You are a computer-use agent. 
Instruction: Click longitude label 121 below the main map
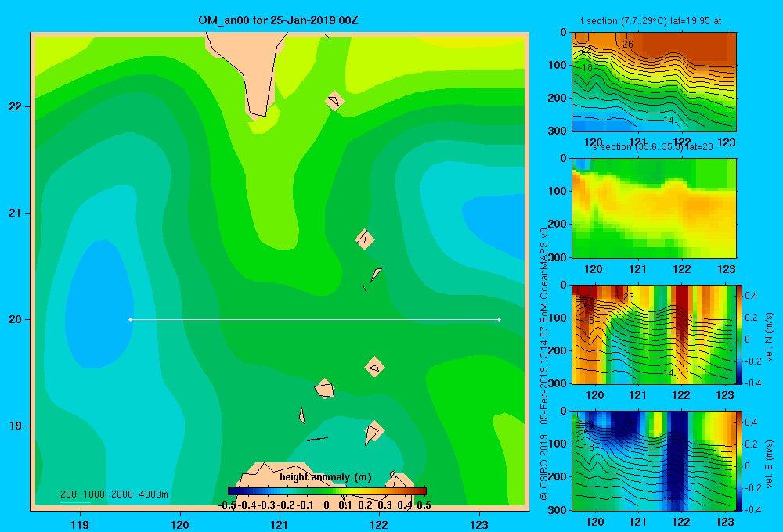point(280,524)
